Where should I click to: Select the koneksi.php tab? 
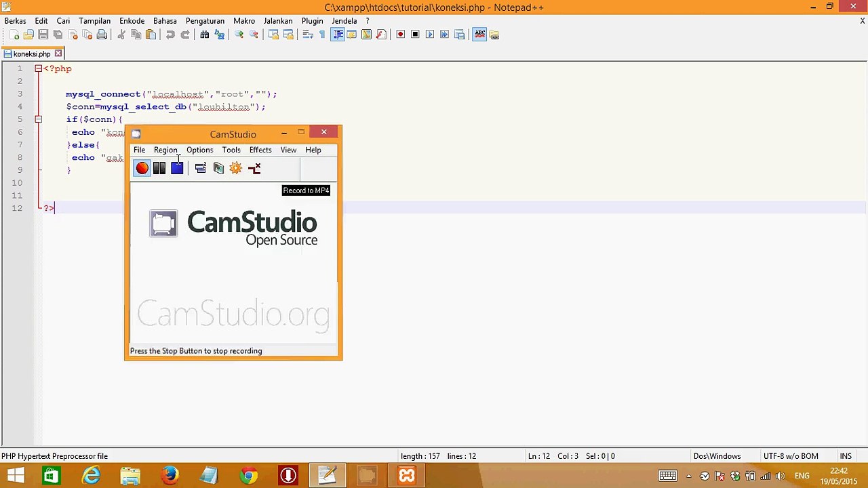(32, 54)
